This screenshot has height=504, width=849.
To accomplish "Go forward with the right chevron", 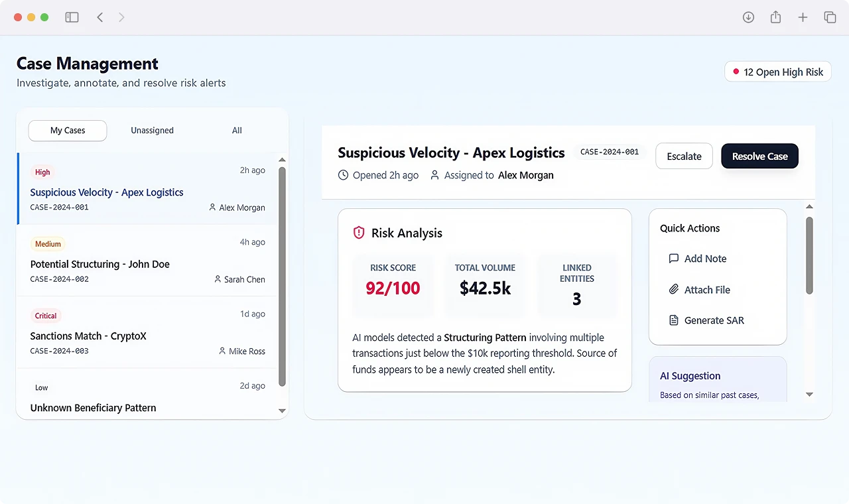I will point(121,17).
